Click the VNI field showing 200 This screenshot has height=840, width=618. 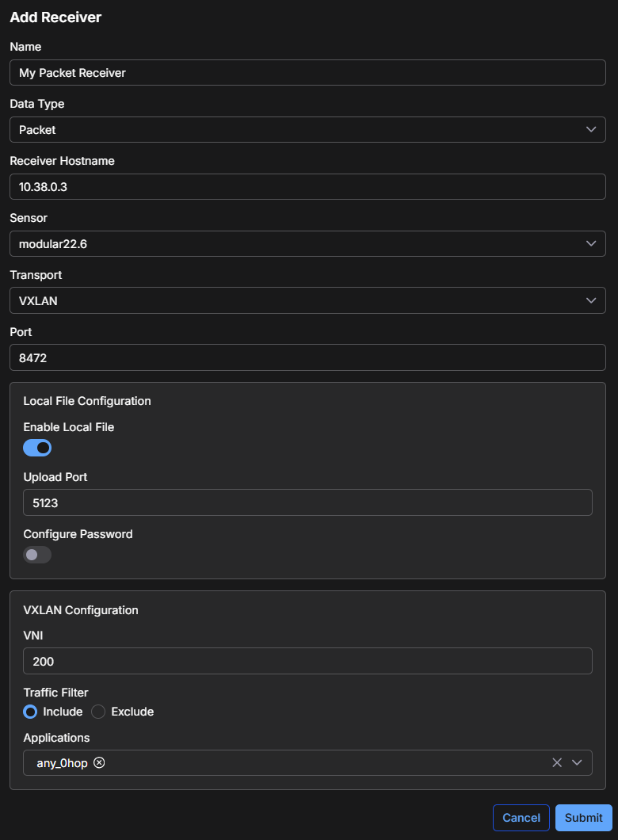point(307,661)
